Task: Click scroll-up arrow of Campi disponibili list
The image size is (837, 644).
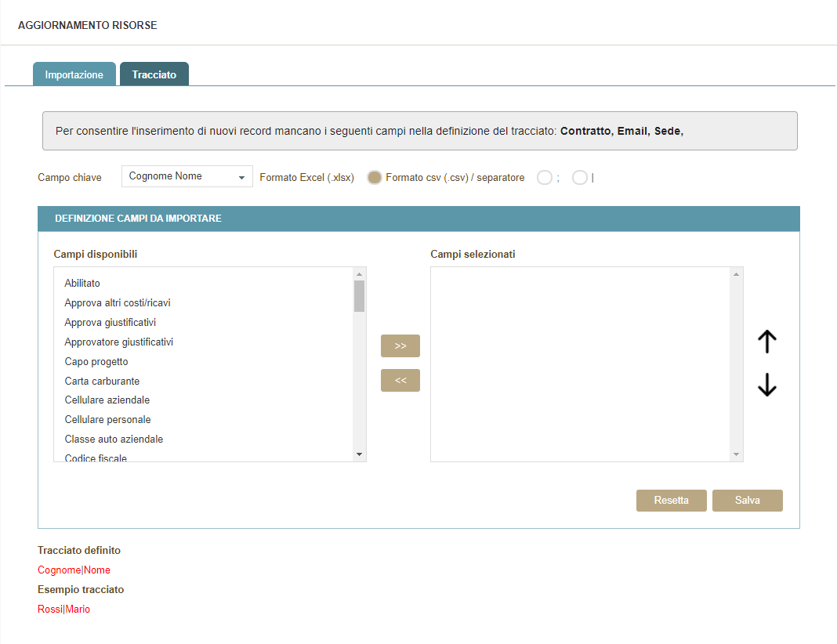Action: click(x=359, y=274)
